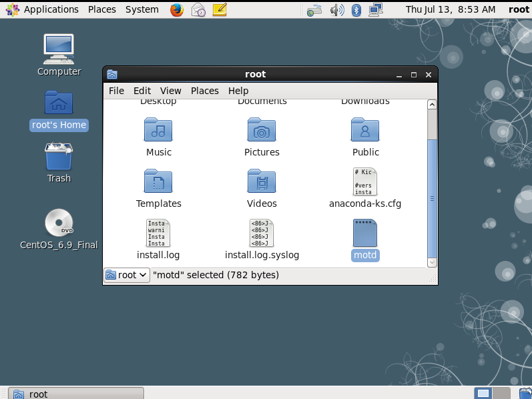Open the root location dropdown
Viewport: 532px width, 399px height.
point(127,275)
